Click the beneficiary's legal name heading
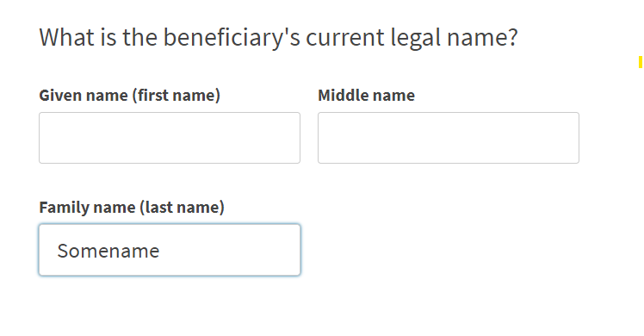The height and width of the screenshot is (336, 644). [278, 38]
